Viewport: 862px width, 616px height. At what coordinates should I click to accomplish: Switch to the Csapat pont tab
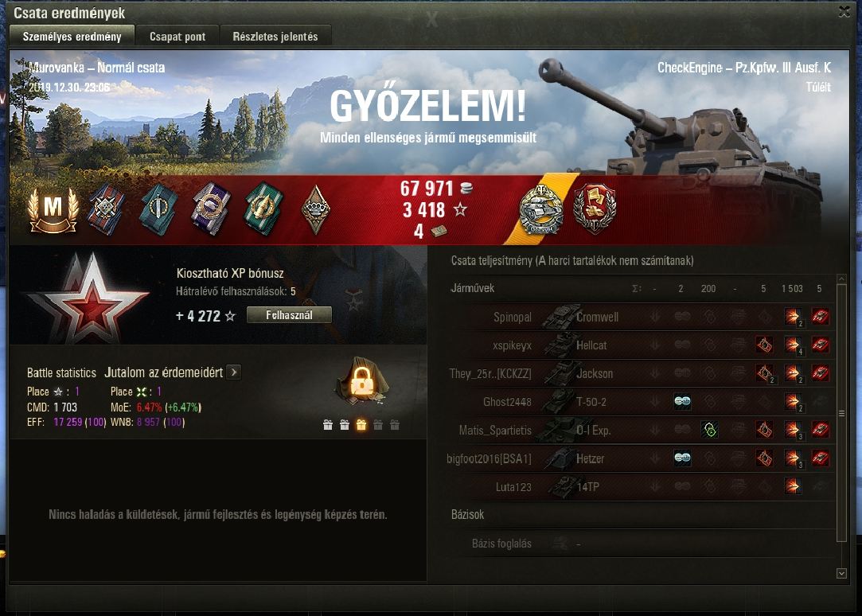coord(177,37)
